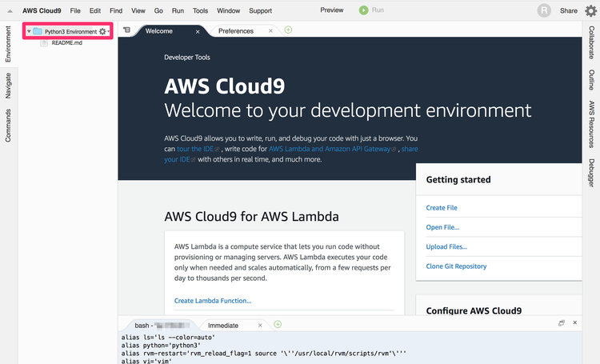
Task: Close the console panel
Action: coord(574,322)
